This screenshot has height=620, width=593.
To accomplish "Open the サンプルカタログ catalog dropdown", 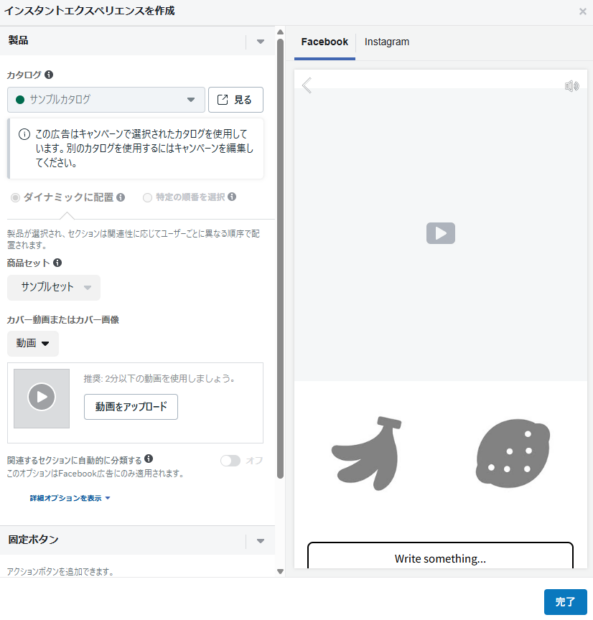I will pos(106,100).
